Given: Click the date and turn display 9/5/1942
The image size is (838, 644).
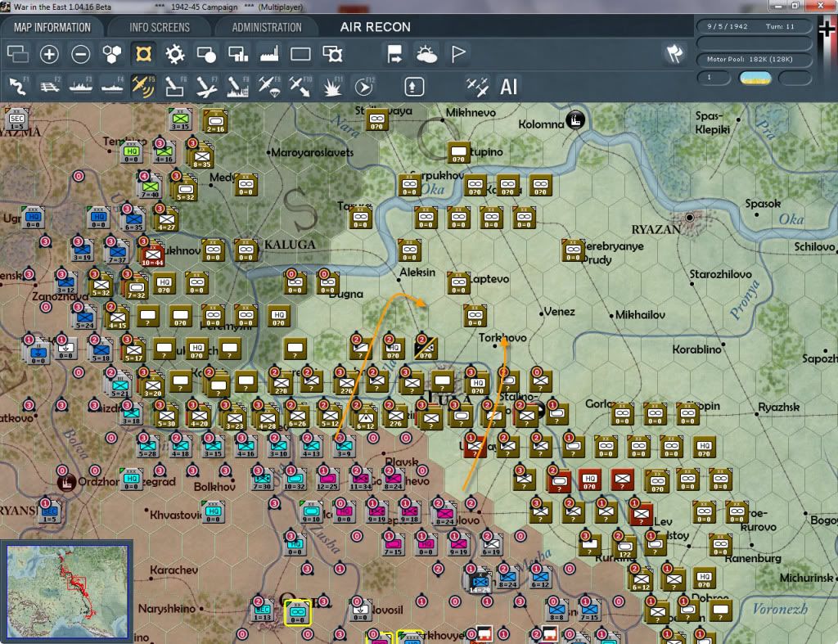Looking at the screenshot, I should pyautogui.click(x=754, y=26).
